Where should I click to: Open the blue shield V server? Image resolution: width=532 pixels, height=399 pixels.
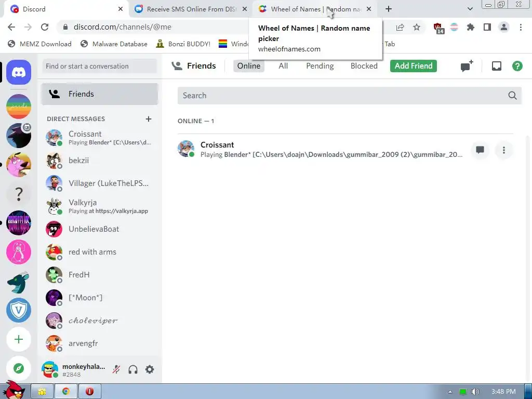point(19,310)
